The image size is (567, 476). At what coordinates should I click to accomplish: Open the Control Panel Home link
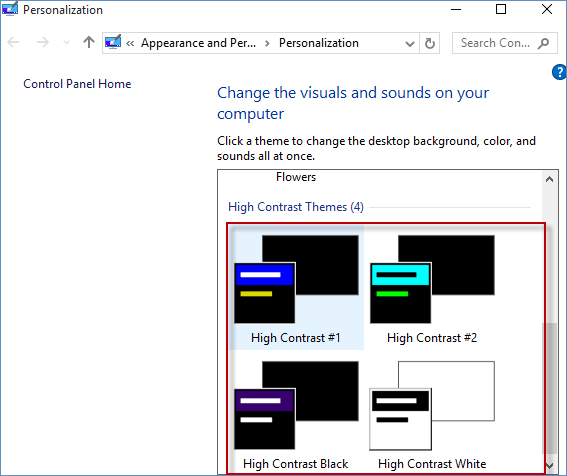pos(77,84)
